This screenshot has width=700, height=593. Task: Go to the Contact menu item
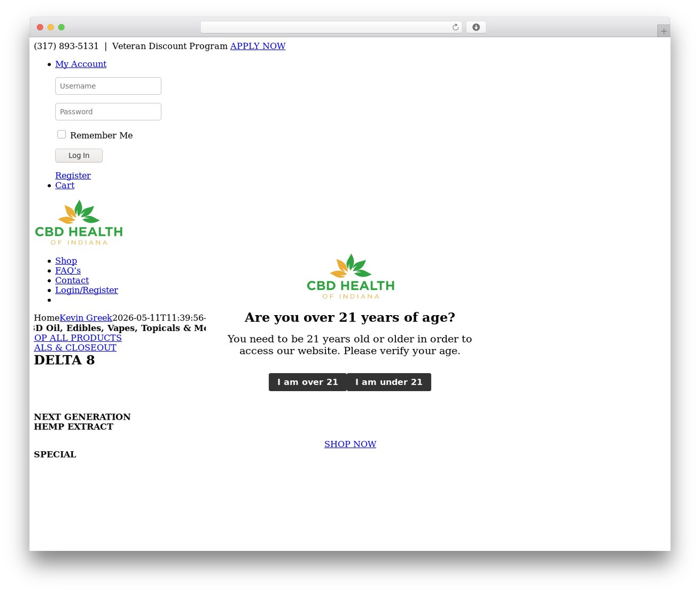[72, 281]
